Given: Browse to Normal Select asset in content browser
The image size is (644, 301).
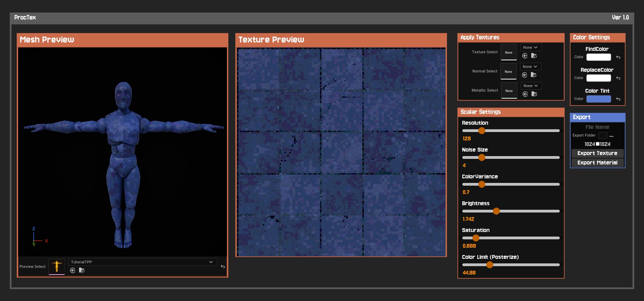Looking at the screenshot, I should (534, 75).
